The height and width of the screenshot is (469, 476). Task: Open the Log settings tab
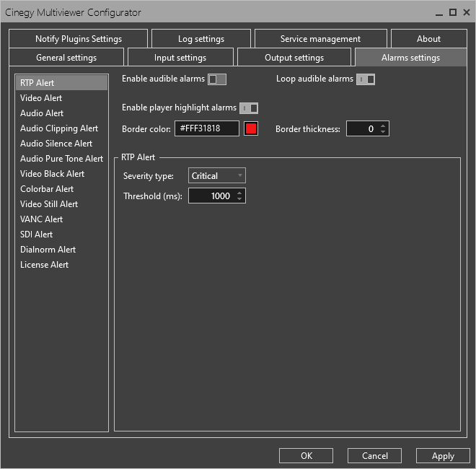(x=201, y=38)
